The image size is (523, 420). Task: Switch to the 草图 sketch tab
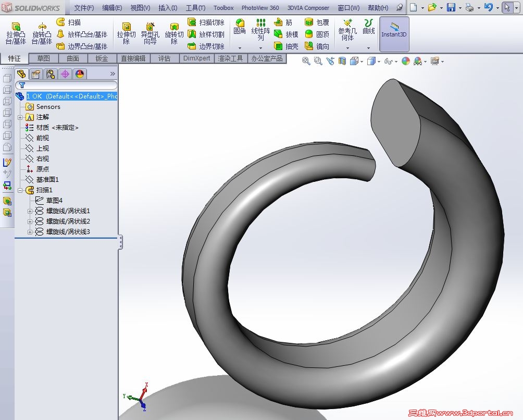click(43, 58)
